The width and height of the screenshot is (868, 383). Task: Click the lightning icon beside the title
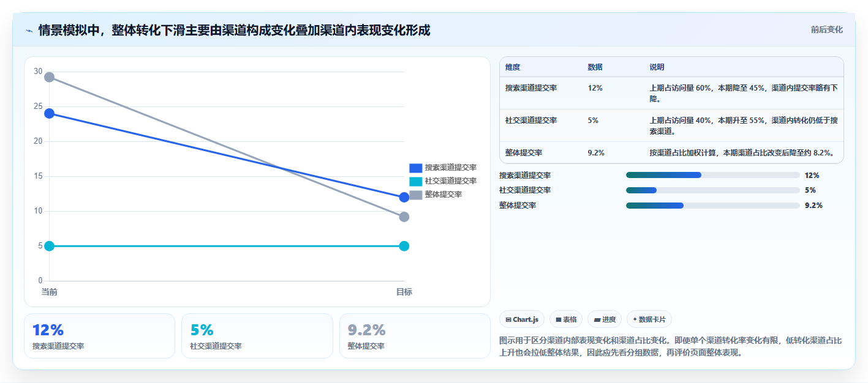click(x=29, y=31)
